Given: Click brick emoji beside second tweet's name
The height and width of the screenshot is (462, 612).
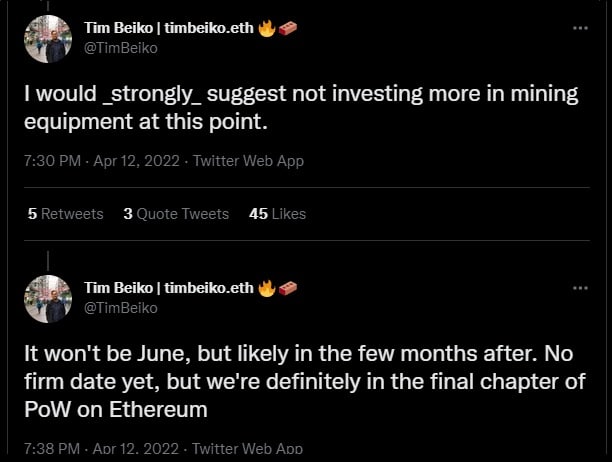Looking at the screenshot, I should click(288, 288).
